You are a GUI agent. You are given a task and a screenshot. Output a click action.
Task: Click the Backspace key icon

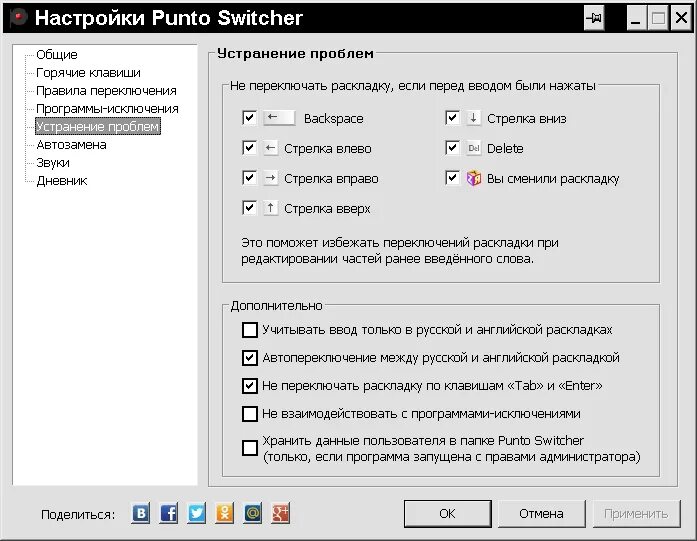pyautogui.click(x=279, y=118)
